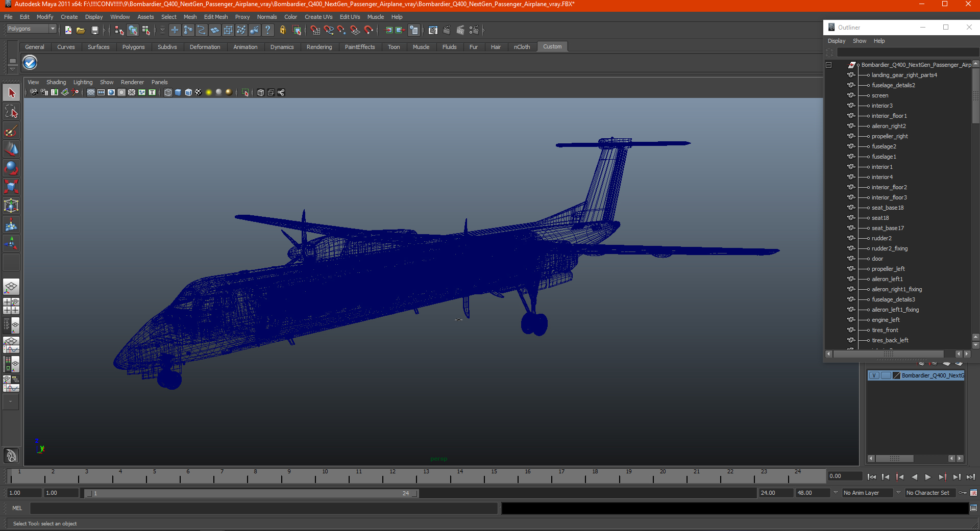Choose the Scale tool cube icon
The width and height of the screenshot is (980, 531).
(x=11, y=187)
